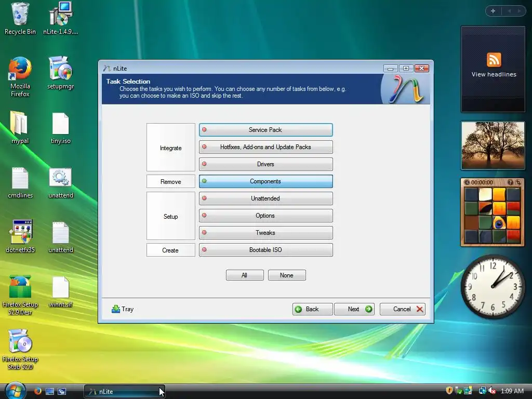
Task: Click the puzzle gadget help icon
Action: tap(510, 182)
